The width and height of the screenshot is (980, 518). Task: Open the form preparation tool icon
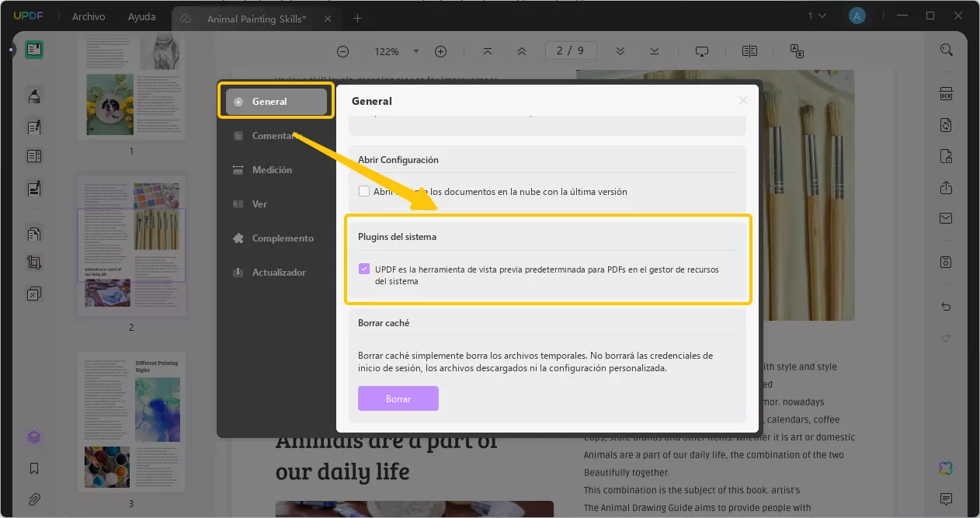point(34,157)
